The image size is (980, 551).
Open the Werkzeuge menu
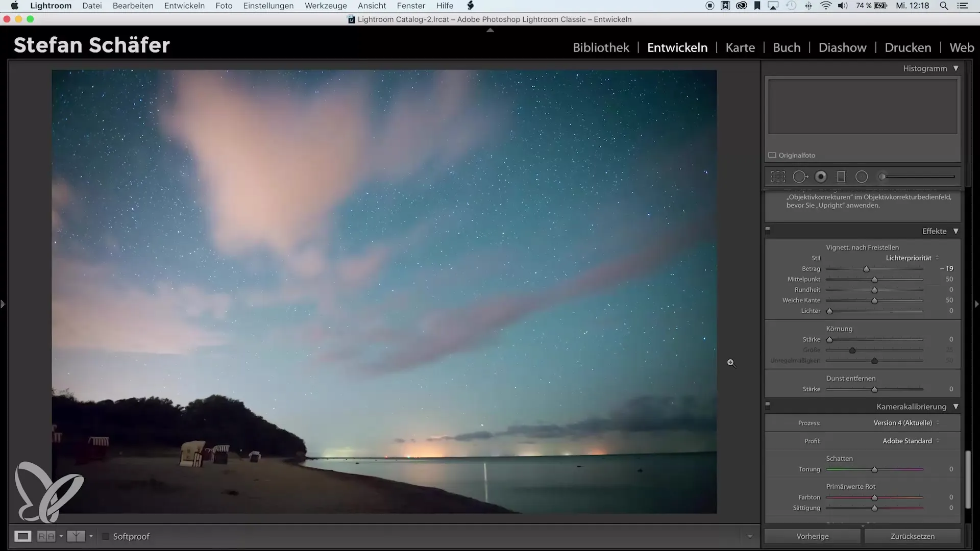coord(326,6)
